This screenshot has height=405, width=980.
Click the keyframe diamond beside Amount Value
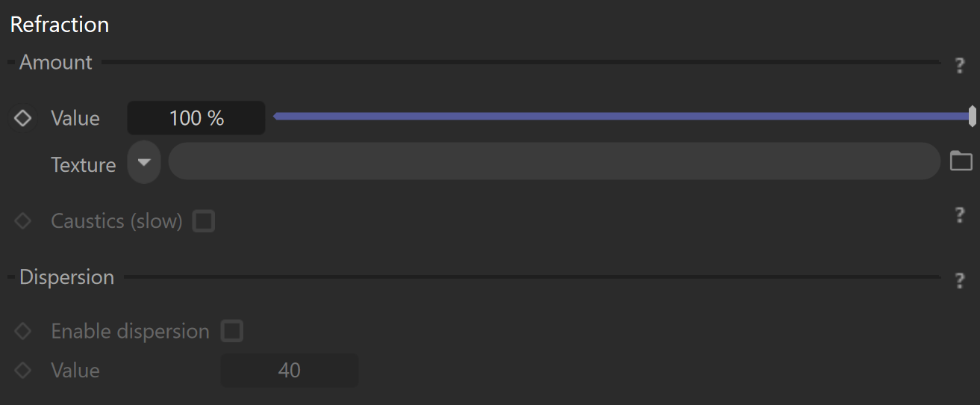point(22,118)
